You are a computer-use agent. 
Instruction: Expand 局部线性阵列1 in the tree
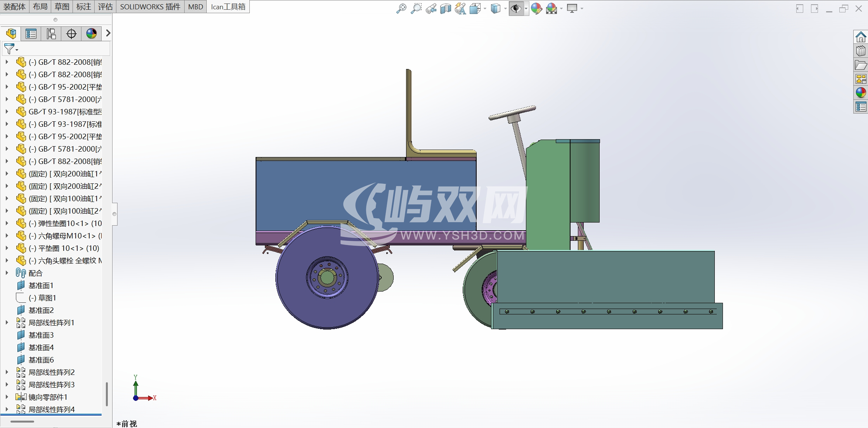7,323
